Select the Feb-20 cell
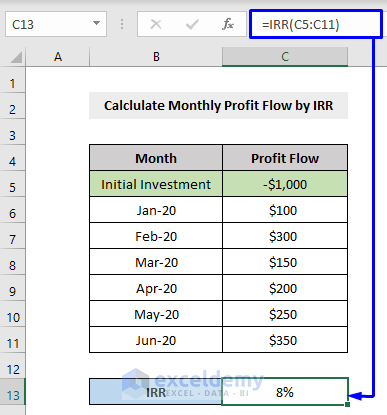Viewport: 387px width, 415px height. pos(156,236)
